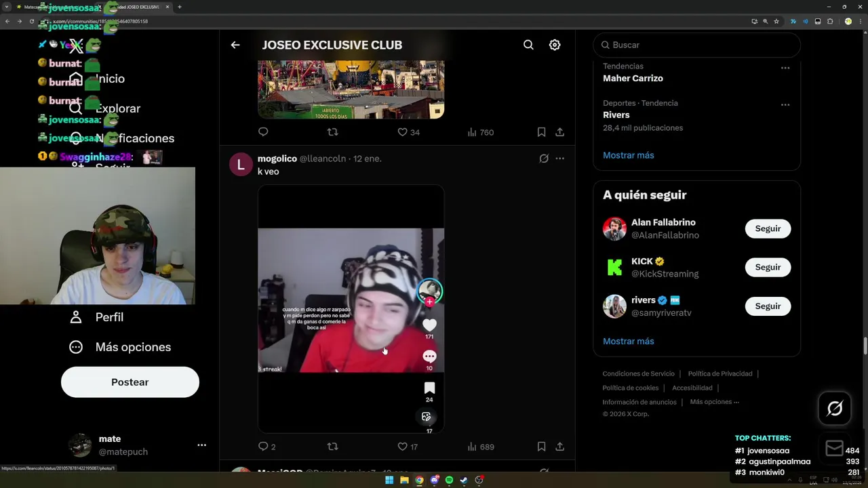The image size is (868, 488).
Task: Open the Rivers trending topic
Action: click(616, 115)
